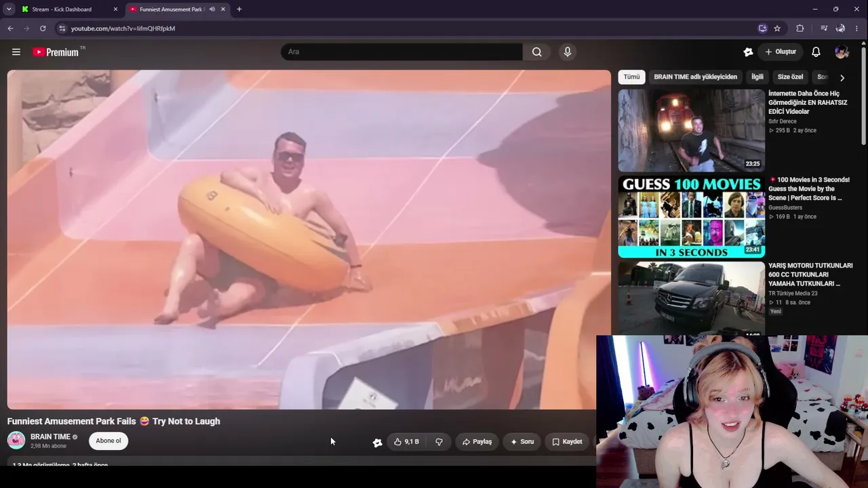Image resolution: width=868 pixels, height=488 pixels.
Task: Open the browser profile icon in toolbar
Action: 840,28
